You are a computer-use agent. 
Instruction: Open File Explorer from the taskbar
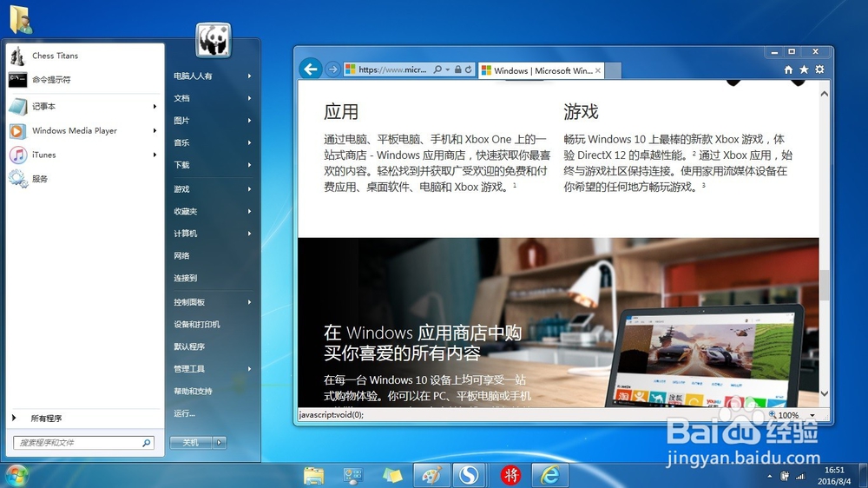click(314, 475)
